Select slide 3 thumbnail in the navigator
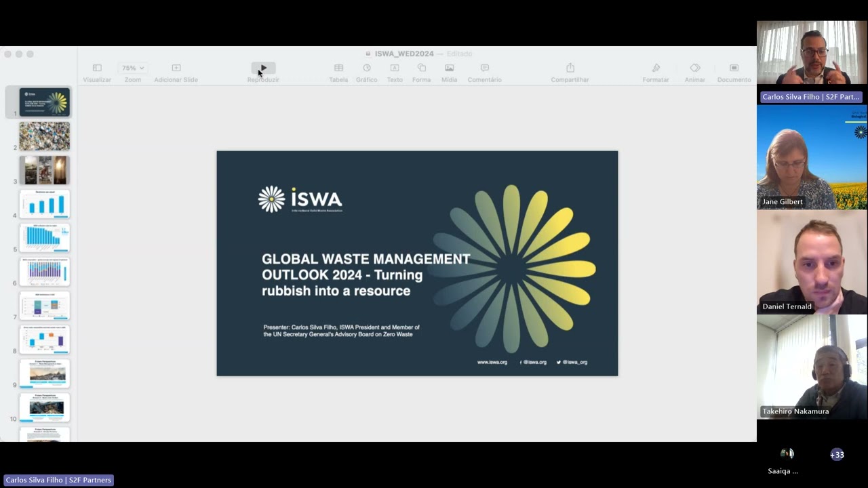Screen dimensions: 868x488 [x=44, y=170]
